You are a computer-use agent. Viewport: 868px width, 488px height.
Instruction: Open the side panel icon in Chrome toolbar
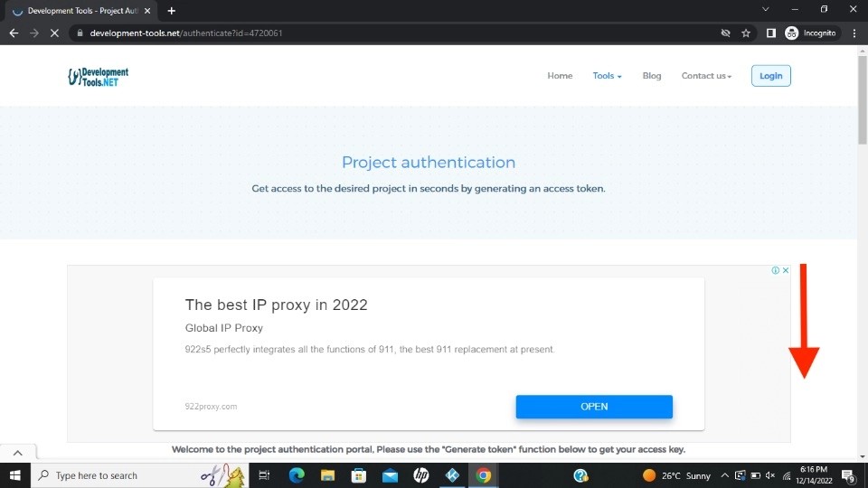[x=770, y=33]
